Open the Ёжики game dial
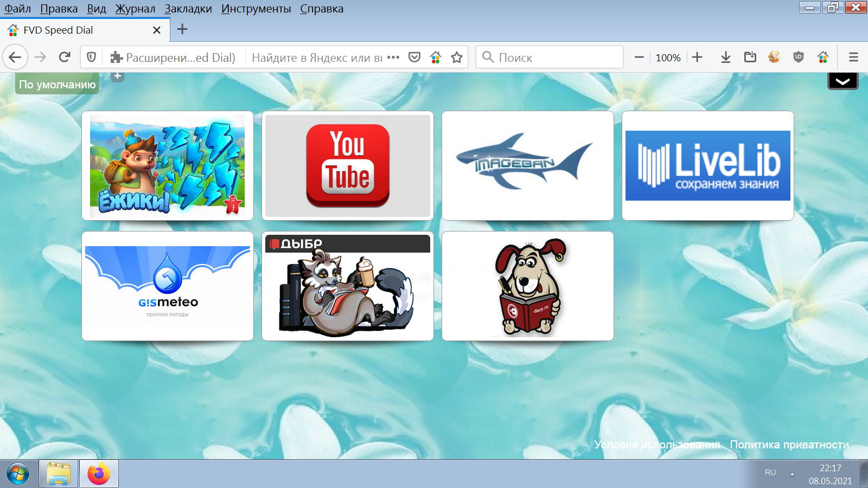Screen dimensions: 868x488 [x=168, y=165]
